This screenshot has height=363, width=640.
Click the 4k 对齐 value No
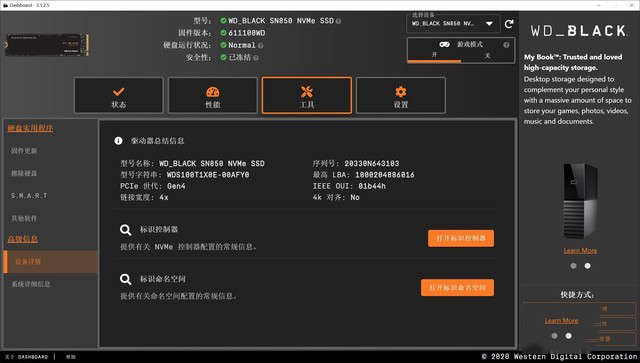point(355,198)
